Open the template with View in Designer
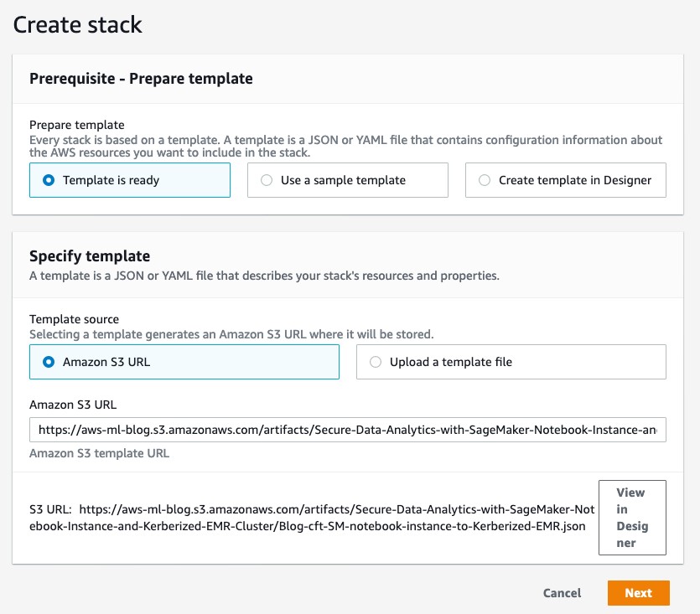 tap(632, 518)
